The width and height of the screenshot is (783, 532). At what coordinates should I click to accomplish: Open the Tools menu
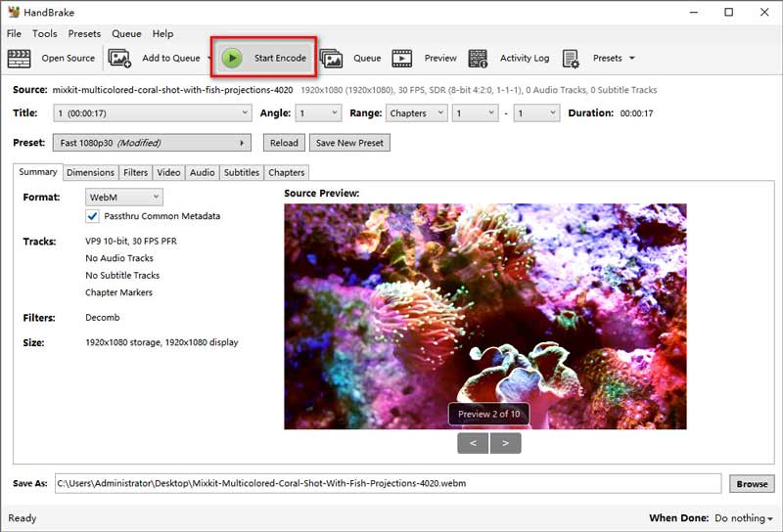[x=45, y=34]
